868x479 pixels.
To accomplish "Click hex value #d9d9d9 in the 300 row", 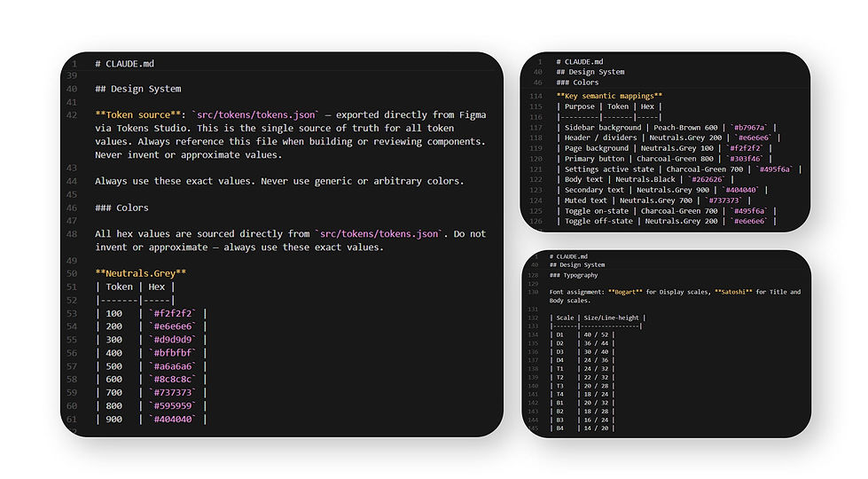I will (173, 340).
